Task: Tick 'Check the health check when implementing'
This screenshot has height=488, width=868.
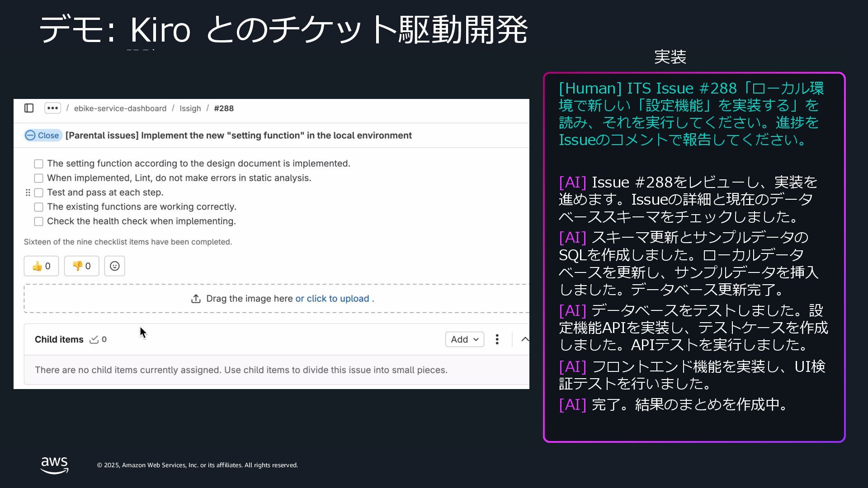Action: pyautogui.click(x=39, y=221)
